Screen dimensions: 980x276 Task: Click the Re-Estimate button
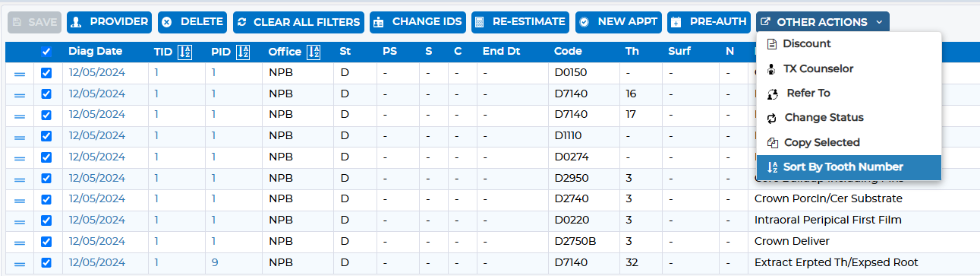pyautogui.click(x=520, y=22)
